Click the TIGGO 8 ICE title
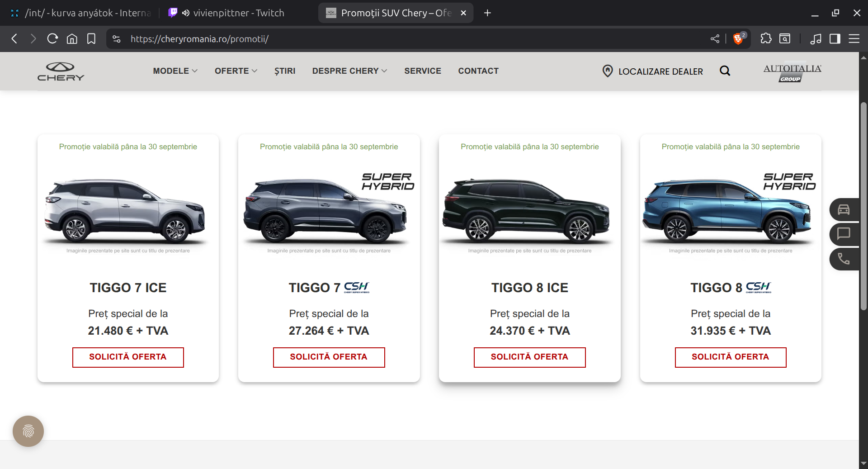 (530, 288)
